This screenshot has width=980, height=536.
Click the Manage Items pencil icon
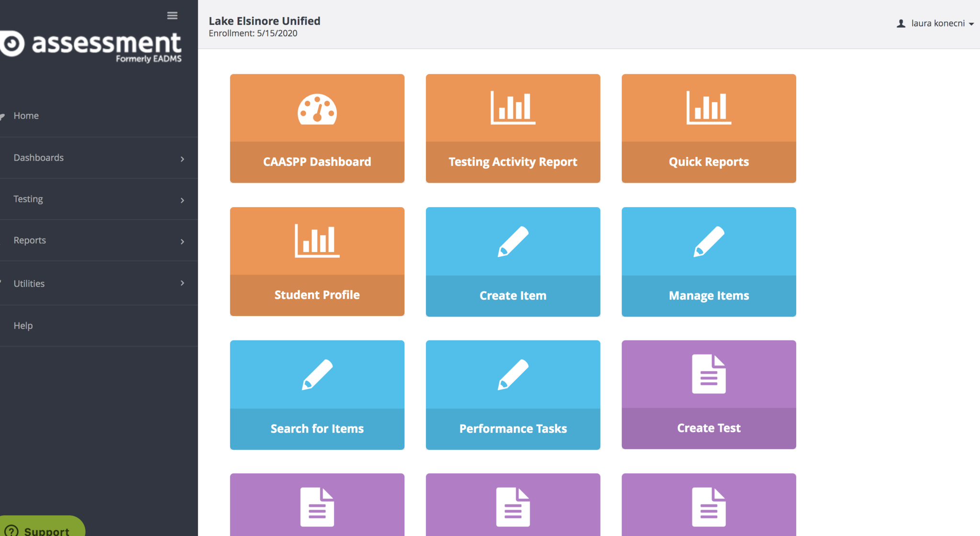(708, 241)
